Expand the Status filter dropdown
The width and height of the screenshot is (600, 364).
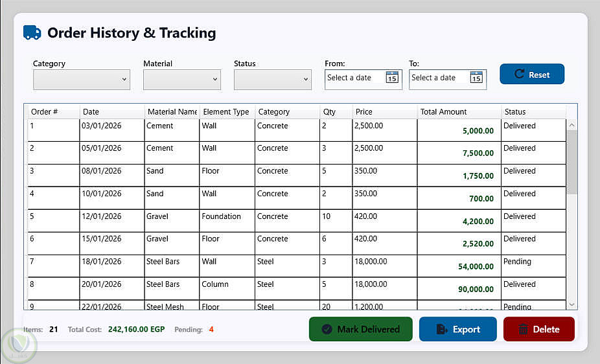coord(273,80)
